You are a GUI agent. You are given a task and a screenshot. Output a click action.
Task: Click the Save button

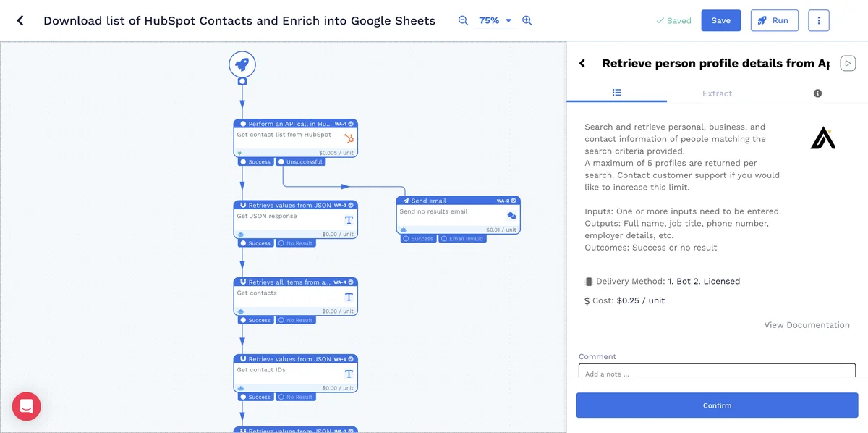point(721,20)
